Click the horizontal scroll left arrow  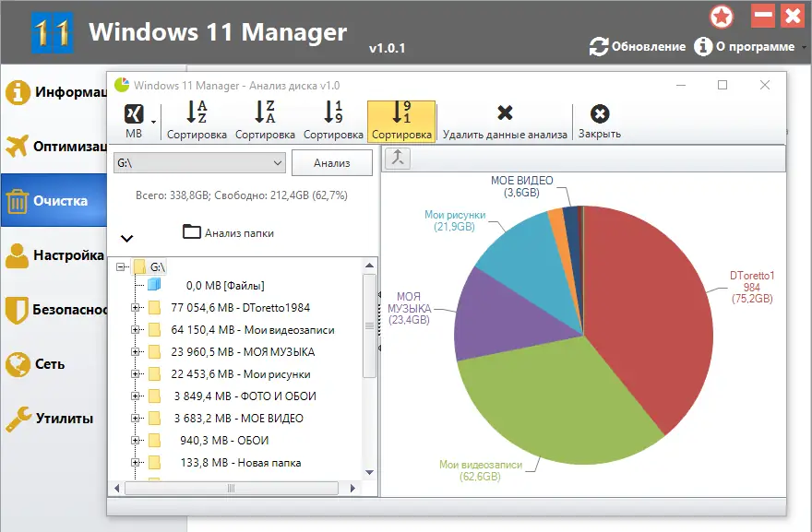pos(116,488)
